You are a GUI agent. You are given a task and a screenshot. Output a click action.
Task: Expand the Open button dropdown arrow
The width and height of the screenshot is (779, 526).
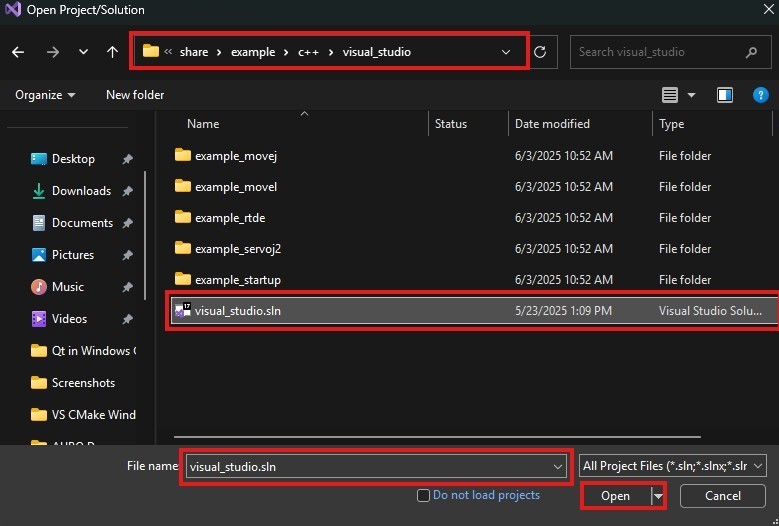[658, 496]
